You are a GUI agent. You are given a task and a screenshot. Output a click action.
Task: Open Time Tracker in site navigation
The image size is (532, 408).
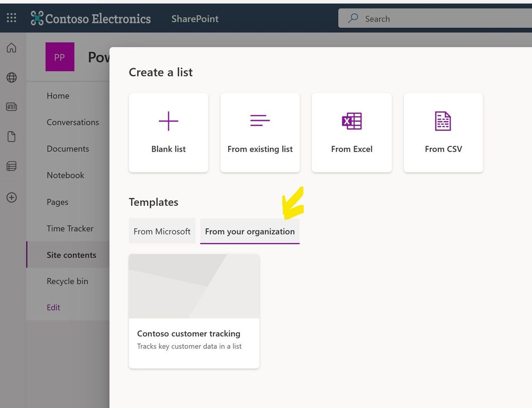pyautogui.click(x=70, y=228)
